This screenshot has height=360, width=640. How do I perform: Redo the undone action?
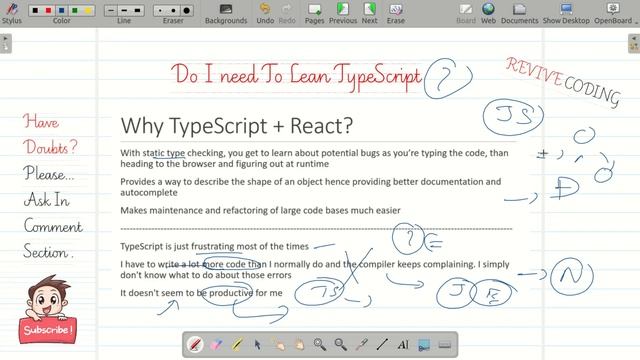pos(287,13)
